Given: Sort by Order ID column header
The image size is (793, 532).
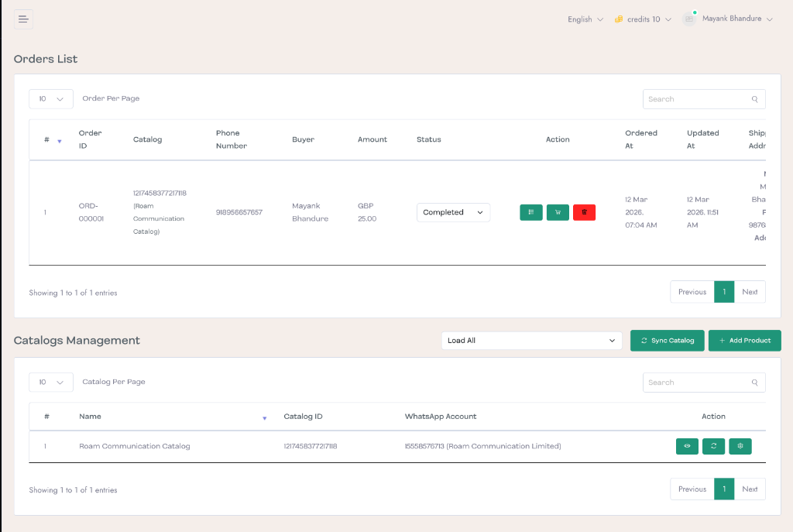Looking at the screenshot, I should click(90, 139).
